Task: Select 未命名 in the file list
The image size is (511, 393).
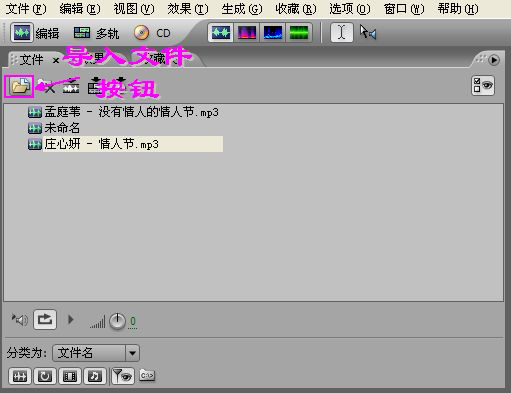Action: pos(62,128)
